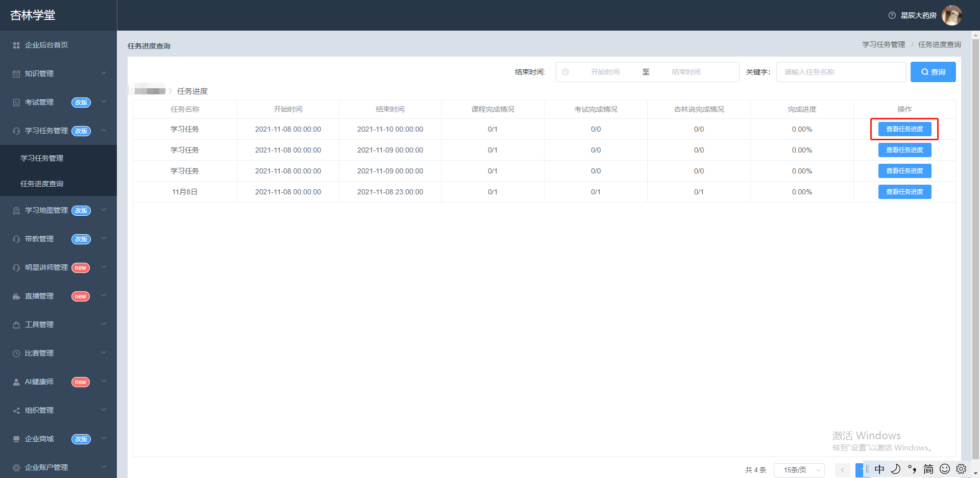980x478 pixels.
Task: Click the settings gear in IME bar
Action: coord(961,469)
